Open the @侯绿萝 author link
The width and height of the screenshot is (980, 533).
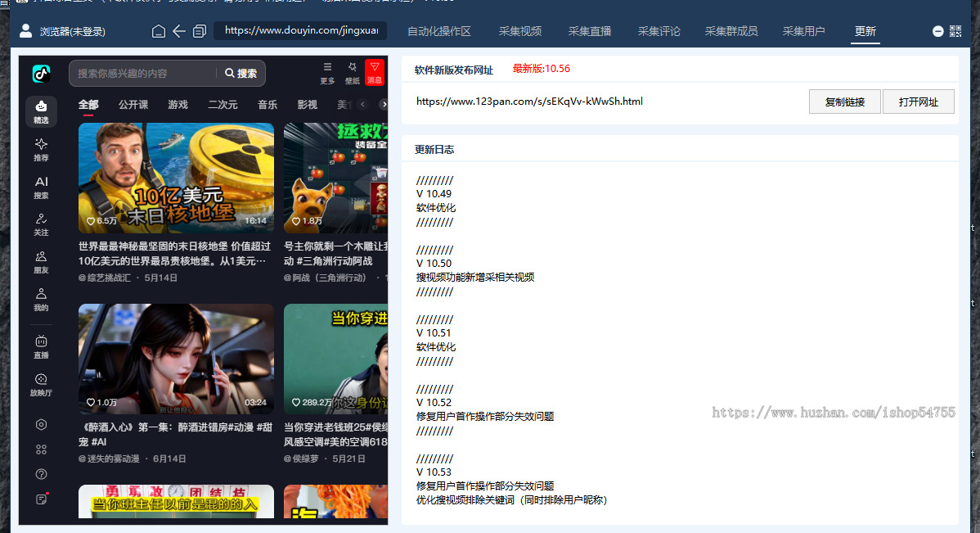point(301,458)
